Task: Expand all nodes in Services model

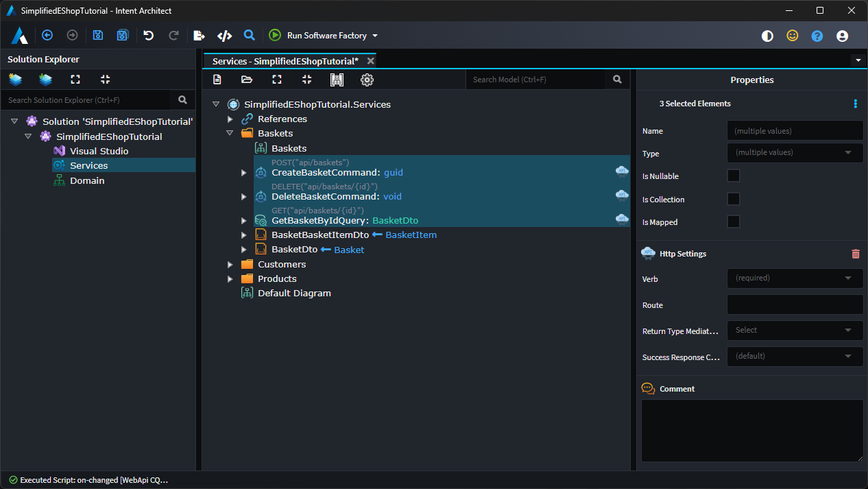Action: click(x=277, y=80)
